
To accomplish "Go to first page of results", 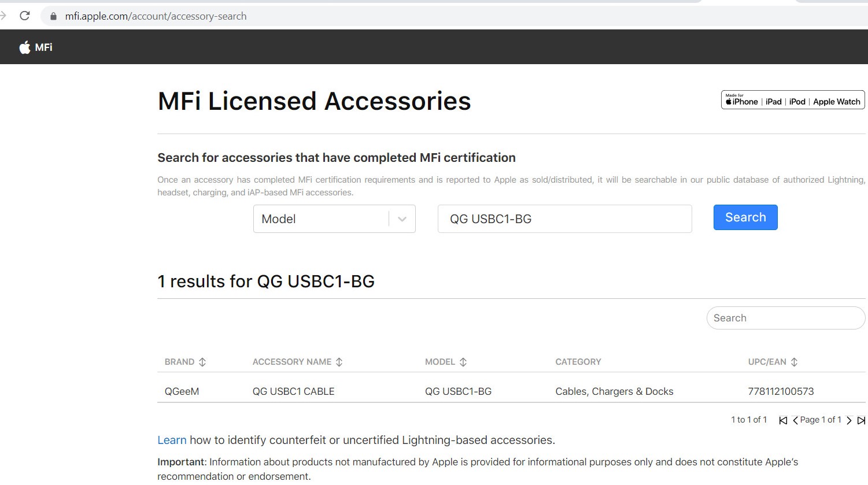I will (x=783, y=420).
